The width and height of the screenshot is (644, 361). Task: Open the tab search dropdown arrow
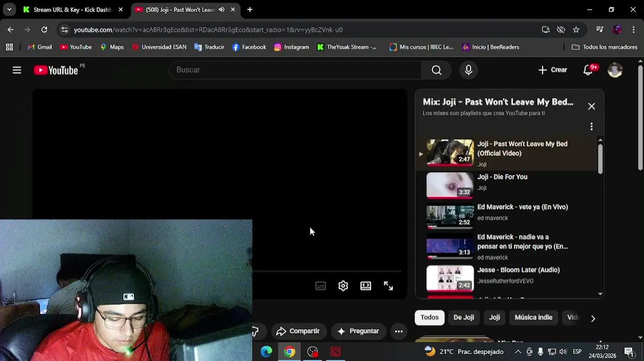coord(9,10)
